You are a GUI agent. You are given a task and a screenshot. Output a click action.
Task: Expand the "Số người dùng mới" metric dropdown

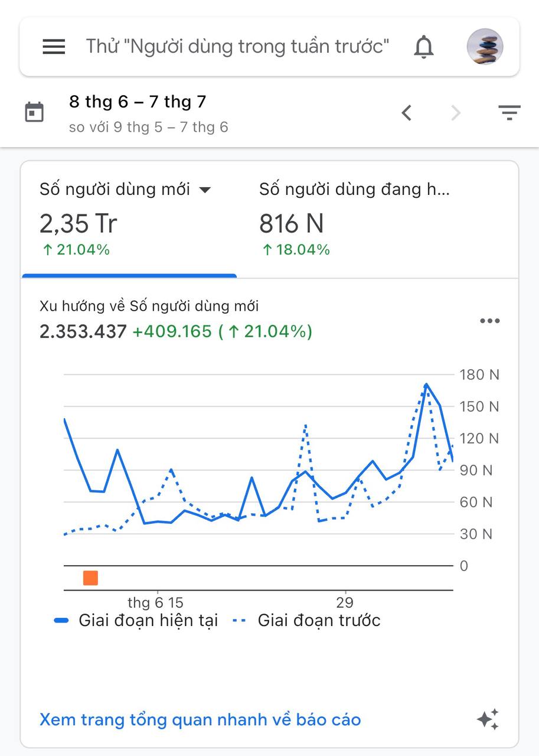coord(205,190)
